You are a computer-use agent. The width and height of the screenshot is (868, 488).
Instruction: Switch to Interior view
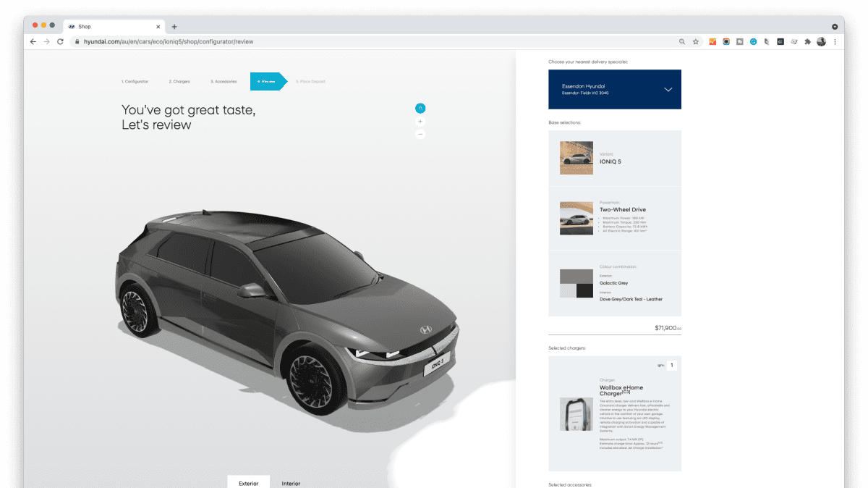[x=291, y=483]
